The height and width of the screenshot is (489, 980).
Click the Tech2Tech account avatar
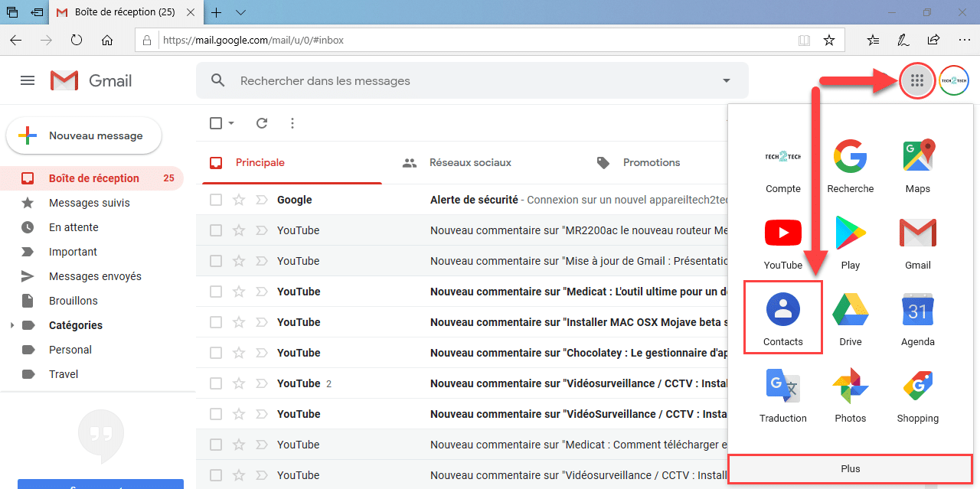pos(954,80)
